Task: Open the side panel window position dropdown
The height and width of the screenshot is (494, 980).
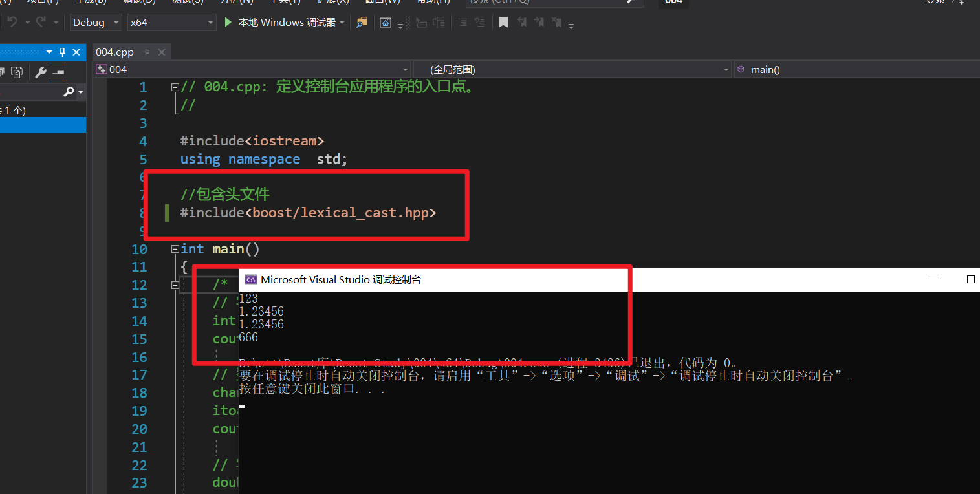Action: click(49, 52)
